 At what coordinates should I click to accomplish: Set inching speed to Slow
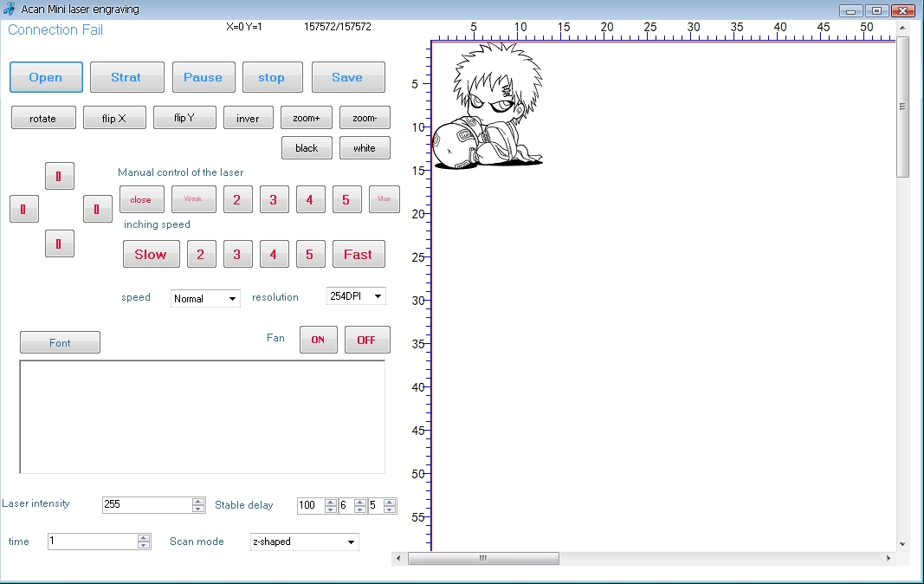click(152, 254)
